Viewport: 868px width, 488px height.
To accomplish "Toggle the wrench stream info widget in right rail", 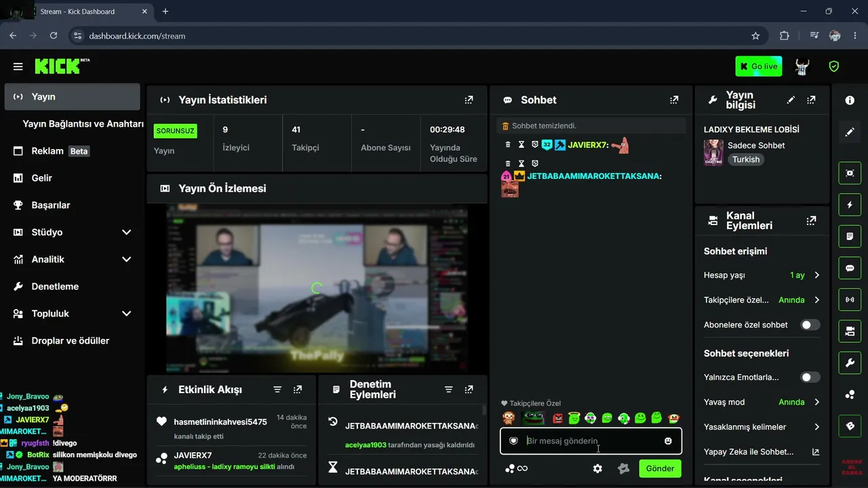I will 850,363.
